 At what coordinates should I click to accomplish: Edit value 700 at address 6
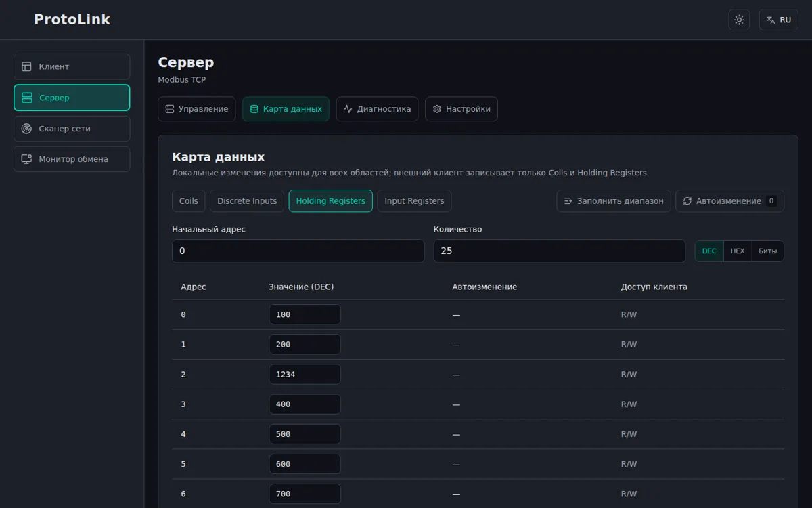(x=304, y=494)
